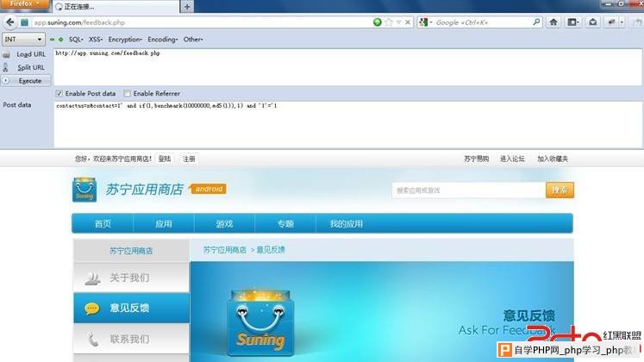Open the INT type dropdown
Viewport: 644px width, 362px height.
pyautogui.click(x=23, y=40)
